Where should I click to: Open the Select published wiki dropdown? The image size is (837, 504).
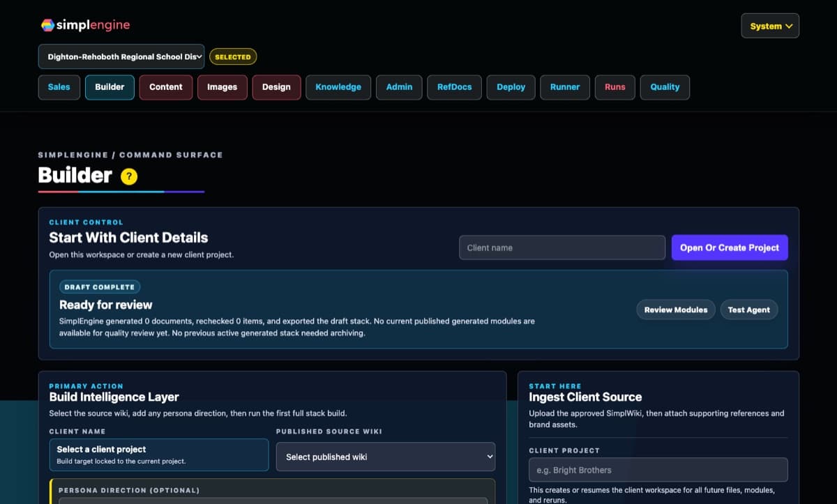[386, 457]
